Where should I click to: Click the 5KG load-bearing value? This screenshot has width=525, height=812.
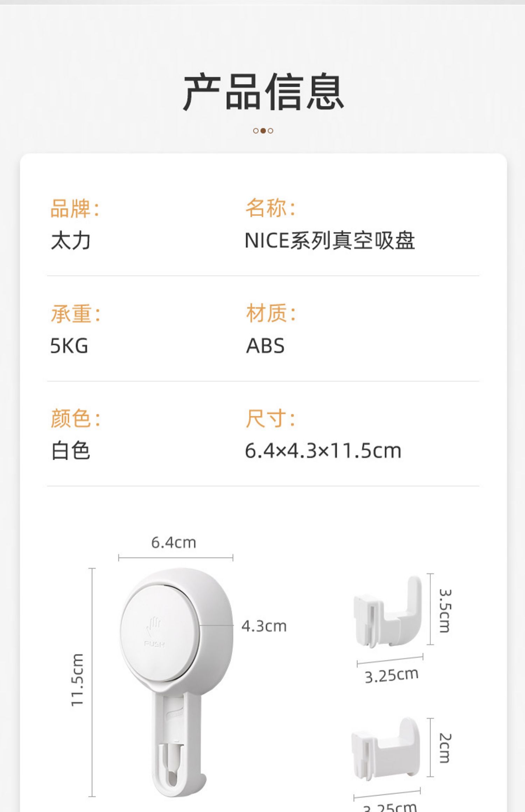(69, 346)
